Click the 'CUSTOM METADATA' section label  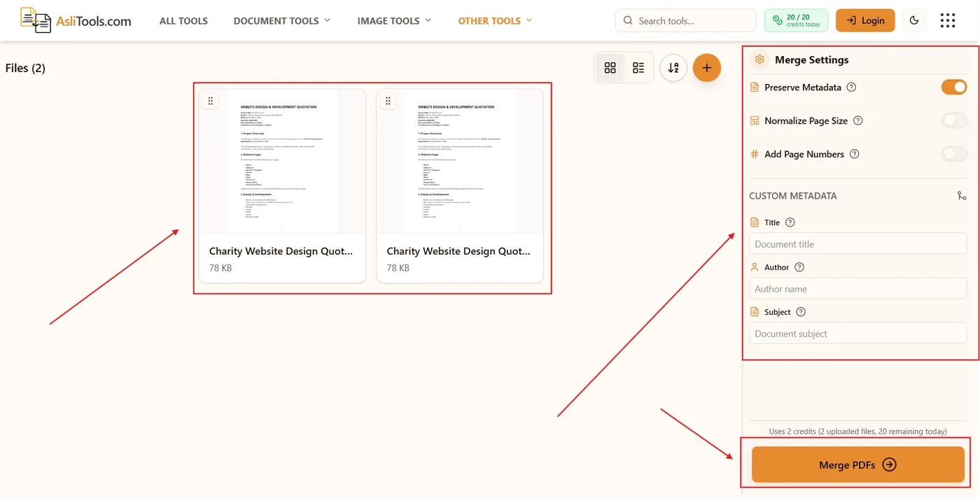(793, 196)
